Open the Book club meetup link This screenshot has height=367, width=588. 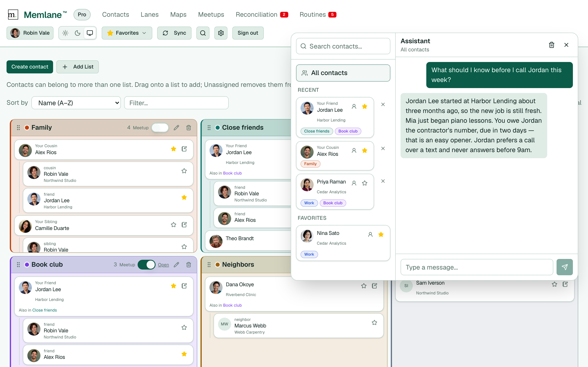[163, 265]
